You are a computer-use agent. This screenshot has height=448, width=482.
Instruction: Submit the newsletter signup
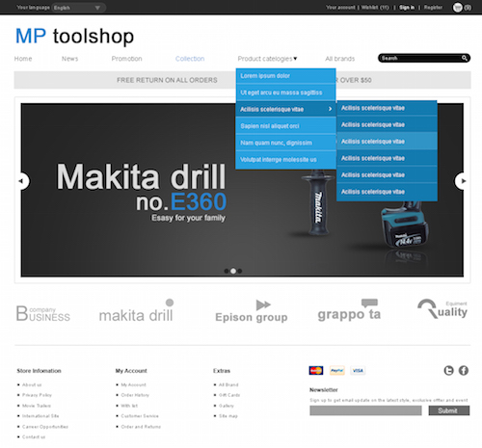448,410
